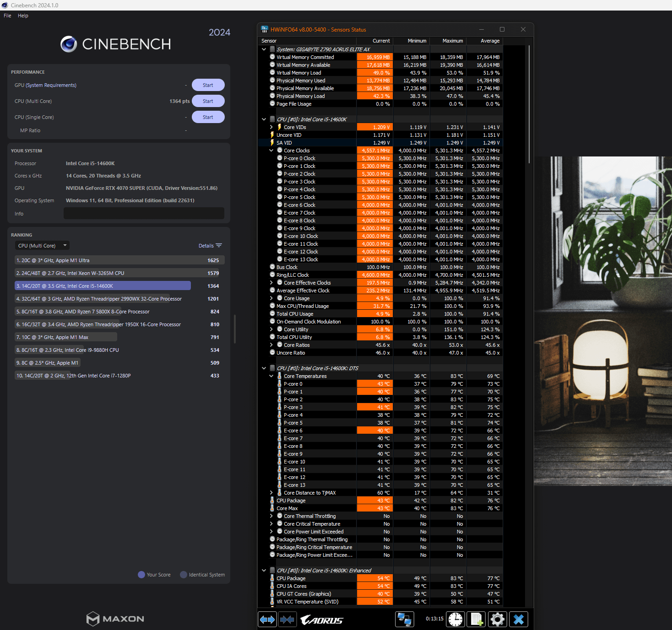Select the Apple M1 Ultra ranking entry
The width and height of the screenshot is (672, 630).
[119, 260]
